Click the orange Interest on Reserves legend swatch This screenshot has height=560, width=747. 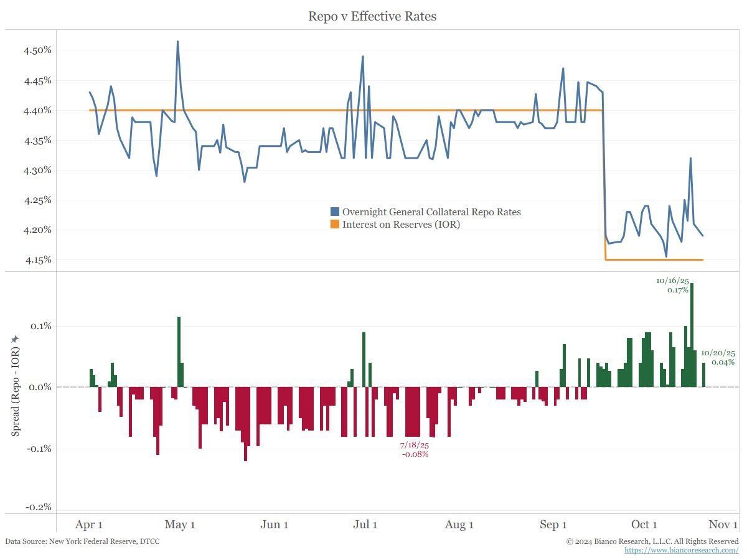[335, 224]
